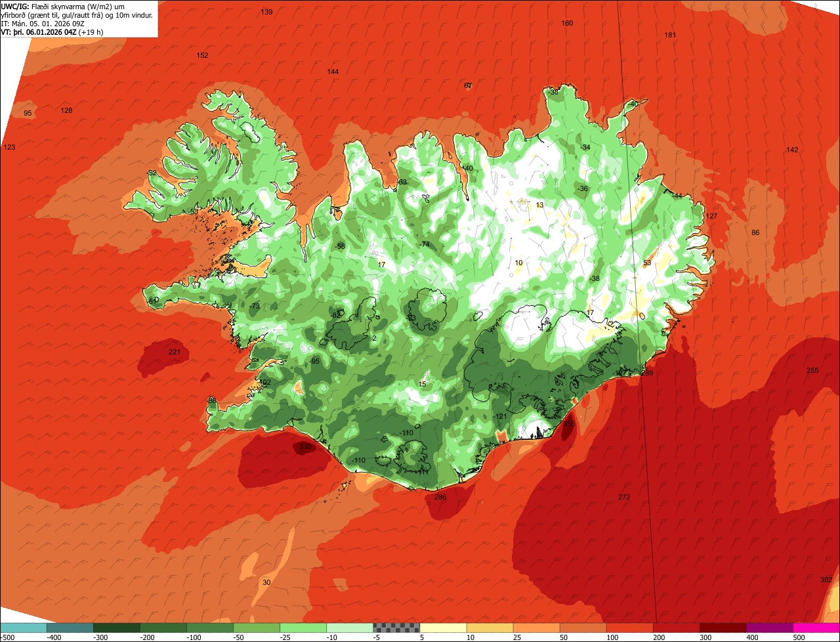840x642 pixels.
Task: Click the map value 330 off the southwest coast
Action: click(x=305, y=446)
